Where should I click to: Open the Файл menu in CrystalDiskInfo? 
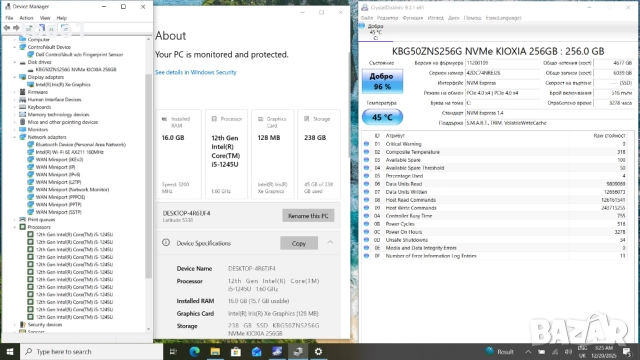367,18
